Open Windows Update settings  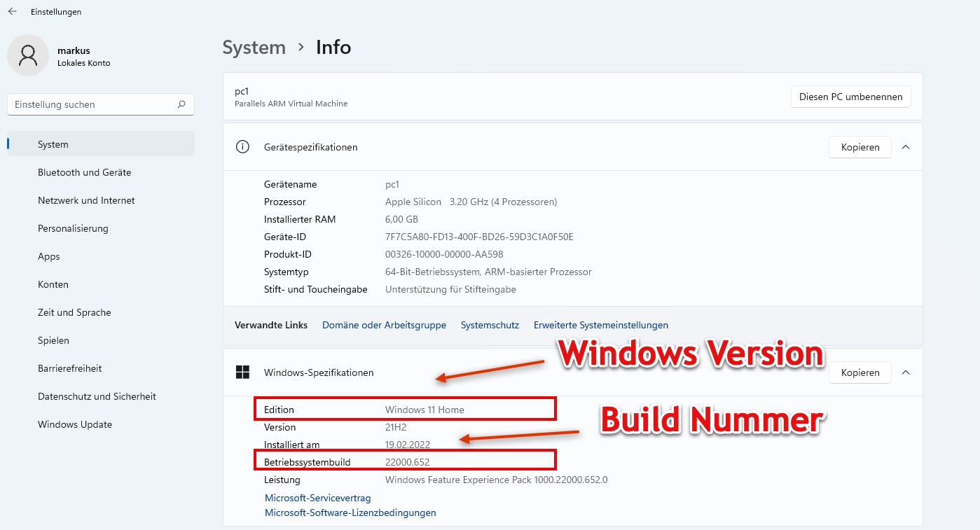(x=74, y=424)
